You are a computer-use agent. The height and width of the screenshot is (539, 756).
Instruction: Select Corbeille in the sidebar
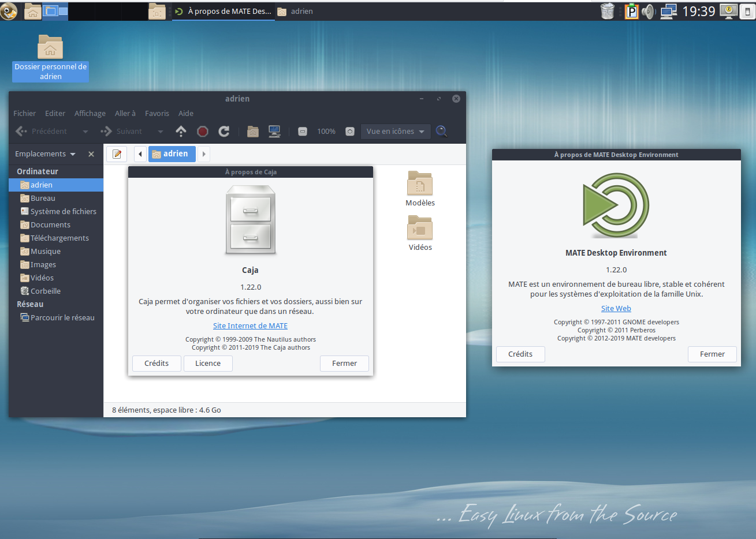[56, 291]
